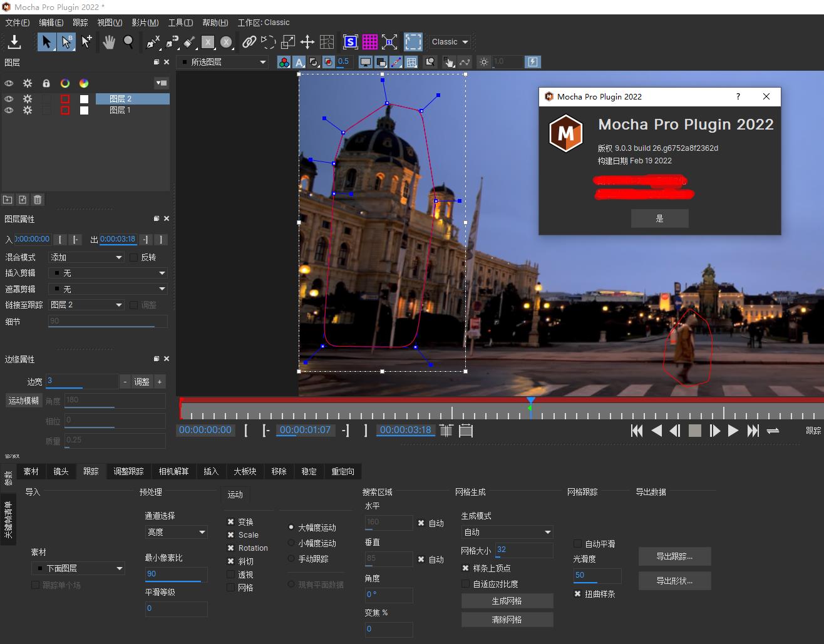Select the Move crosshair arrows tool
Viewport: 824px width, 644px height.
(x=307, y=42)
